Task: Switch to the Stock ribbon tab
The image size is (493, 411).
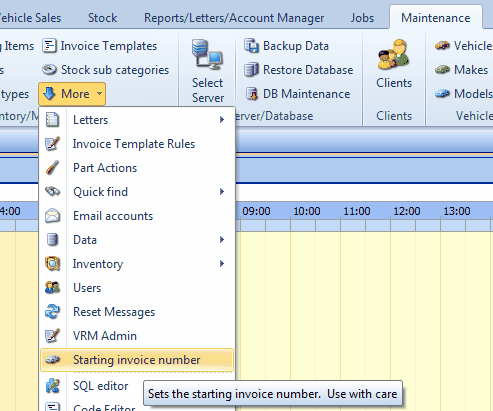Action: 102,18
